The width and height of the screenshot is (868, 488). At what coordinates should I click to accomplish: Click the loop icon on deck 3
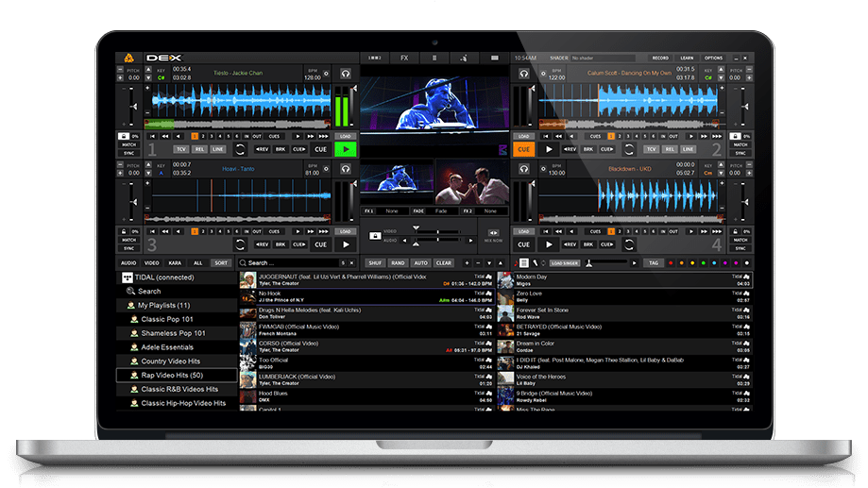(x=240, y=244)
